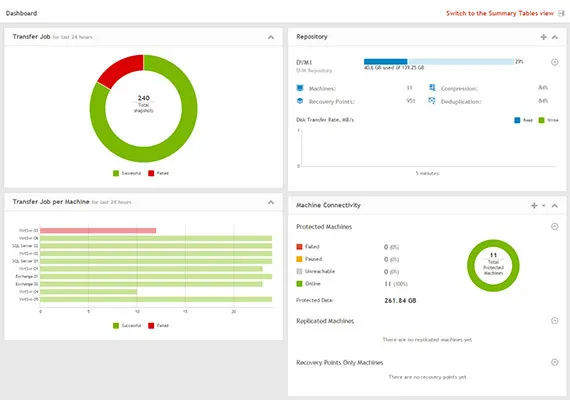Collapse the DVM1 repository section
The image size is (570, 400).
point(554,62)
